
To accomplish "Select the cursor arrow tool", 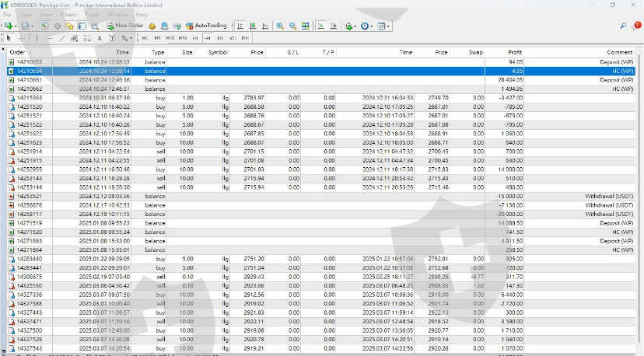I will point(9,37).
